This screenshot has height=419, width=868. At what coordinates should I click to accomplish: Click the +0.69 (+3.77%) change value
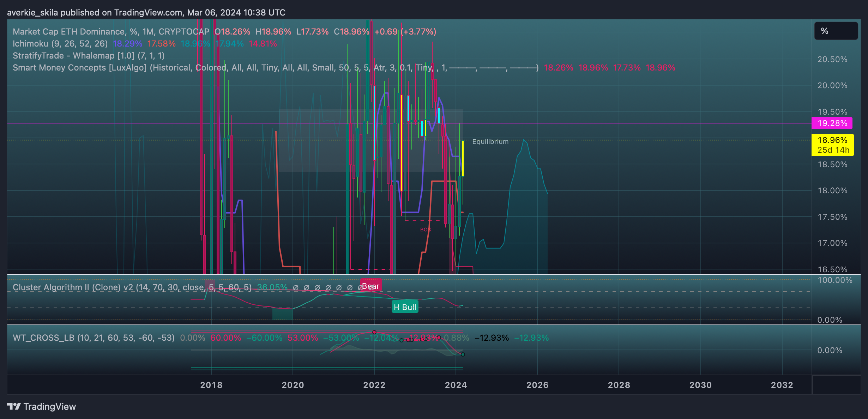405,32
